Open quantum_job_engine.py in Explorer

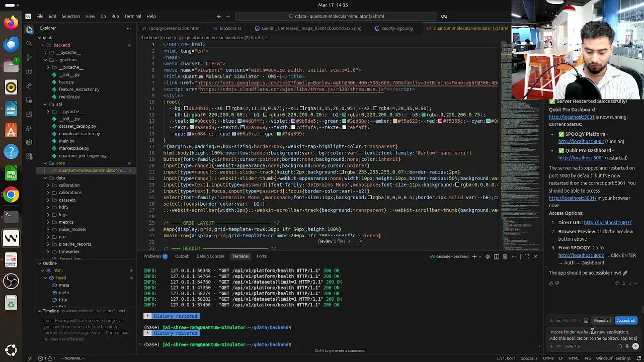pos(83,156)
